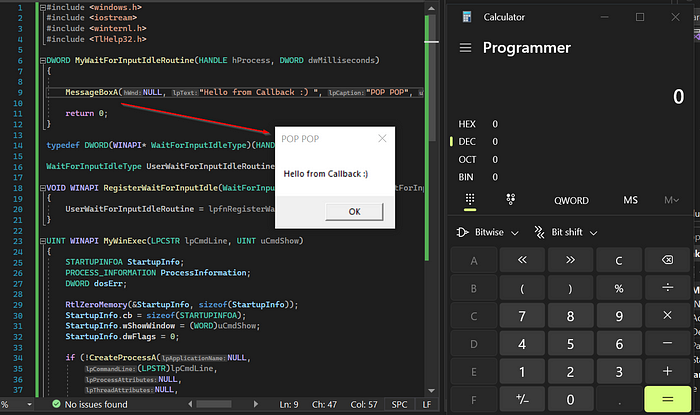Close the POP POP message box
The height and width of the screenshot is (415, 700).
coord(382,139)
